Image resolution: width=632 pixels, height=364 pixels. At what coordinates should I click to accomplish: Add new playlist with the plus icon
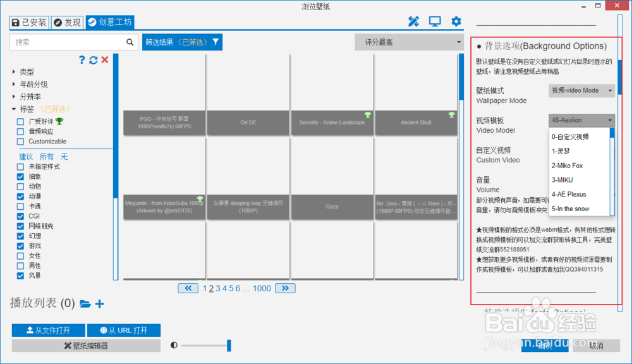tap(99, 304)
